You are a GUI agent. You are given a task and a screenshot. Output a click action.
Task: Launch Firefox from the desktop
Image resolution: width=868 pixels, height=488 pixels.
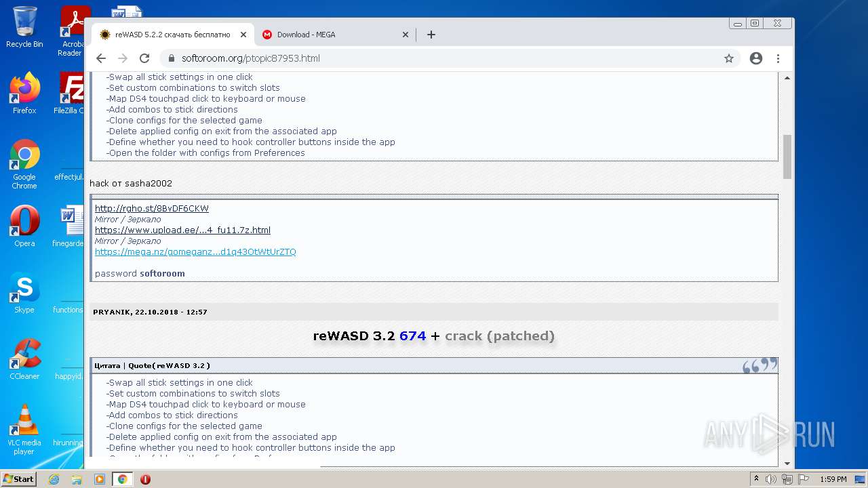pos(24,94)
